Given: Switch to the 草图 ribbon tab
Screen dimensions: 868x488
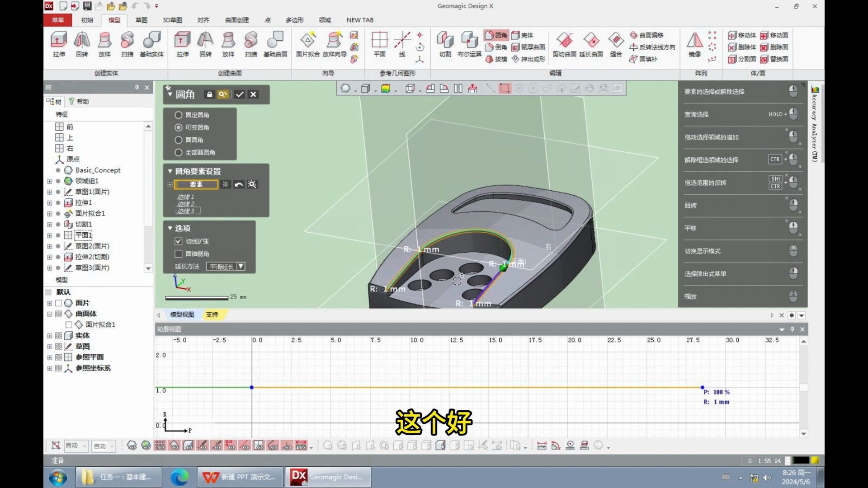Looking at the screenshot, I should click(141, 20).
